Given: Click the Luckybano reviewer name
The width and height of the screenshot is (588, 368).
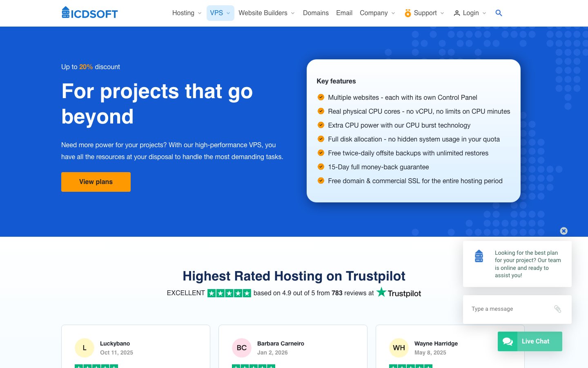Looking at the screenshot, I should coord(115,343).
